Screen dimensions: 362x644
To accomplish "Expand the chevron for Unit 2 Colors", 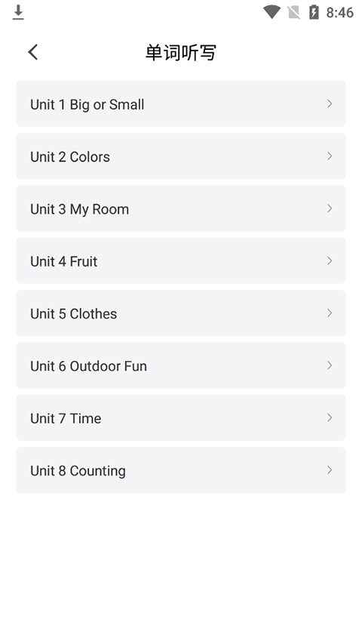I will click(x=330, y=156).
